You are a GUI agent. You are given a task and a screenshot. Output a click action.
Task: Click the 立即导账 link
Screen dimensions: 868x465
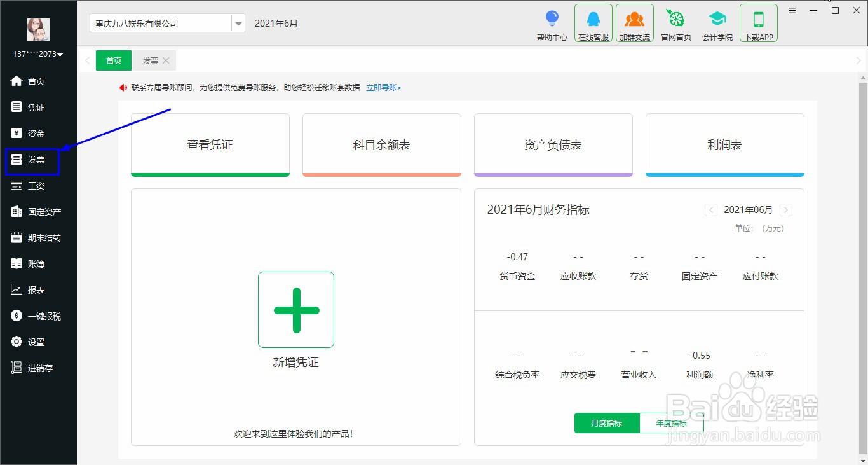coord(382,87)
